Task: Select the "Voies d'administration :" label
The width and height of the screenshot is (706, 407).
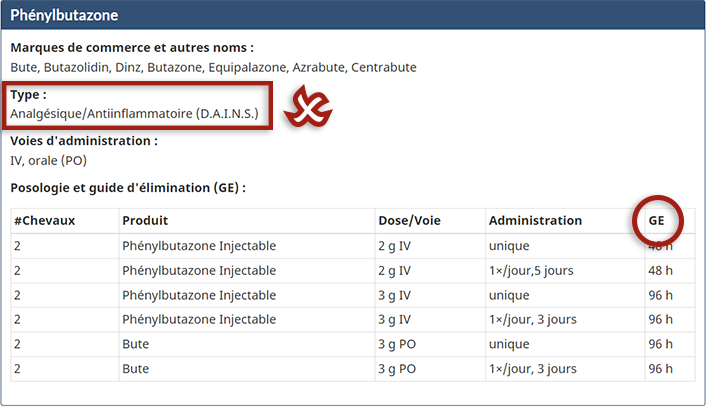Action: (84, 141)
